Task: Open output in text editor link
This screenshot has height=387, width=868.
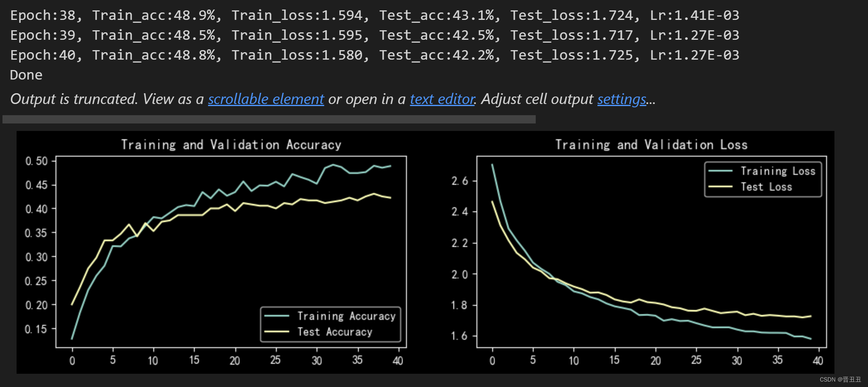Action: (x=442, y=99)
